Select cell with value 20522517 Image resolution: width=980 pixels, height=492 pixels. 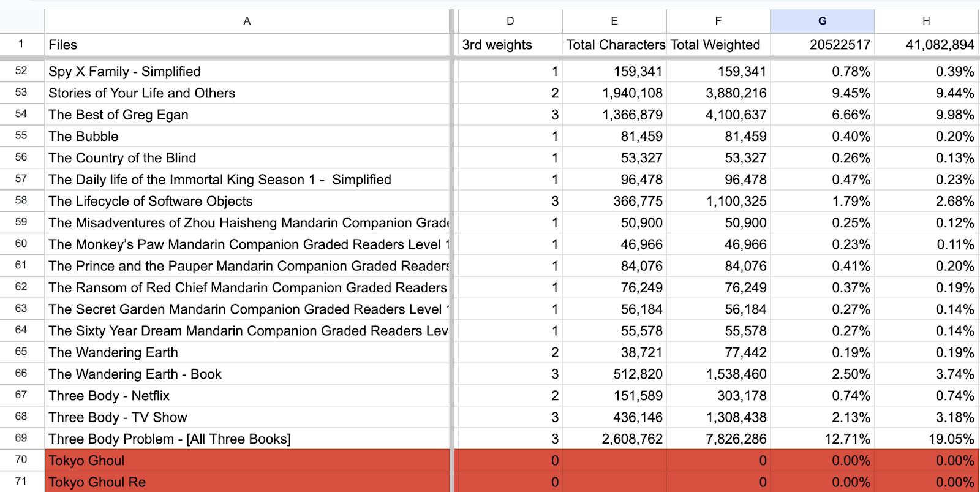pyautogui.click(x=823, y=45)
